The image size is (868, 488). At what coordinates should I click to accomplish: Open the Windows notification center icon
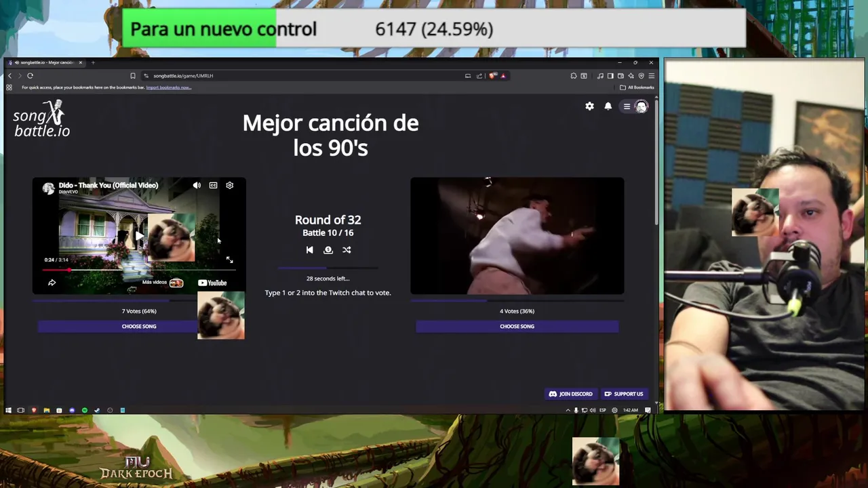648,410
